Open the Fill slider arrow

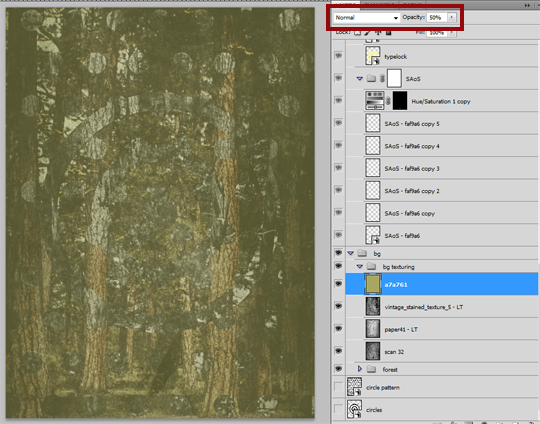tap(452, 33)
